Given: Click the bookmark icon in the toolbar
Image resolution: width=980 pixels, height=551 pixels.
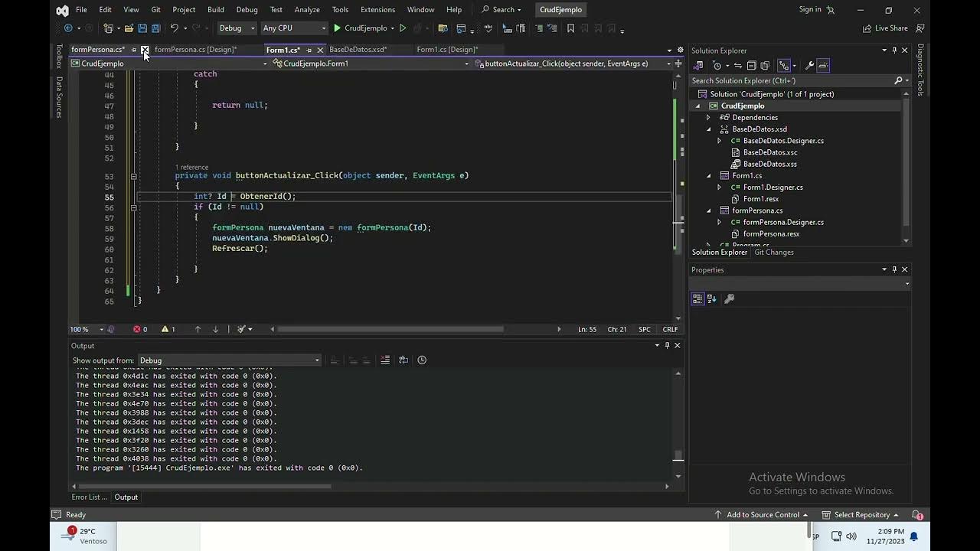Looking at the screenshot, I should [570, 28].
